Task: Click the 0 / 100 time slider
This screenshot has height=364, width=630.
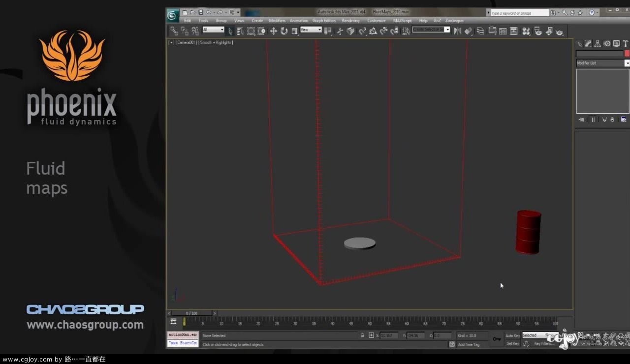Action: pos(191,313)
